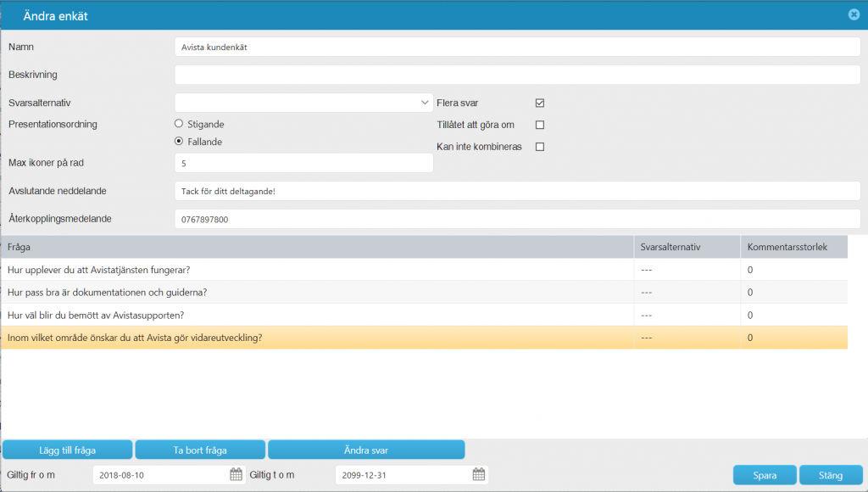Click the Avslutande meddelande text field
This screenshot has width=868, height=492.
coord(518,191)
